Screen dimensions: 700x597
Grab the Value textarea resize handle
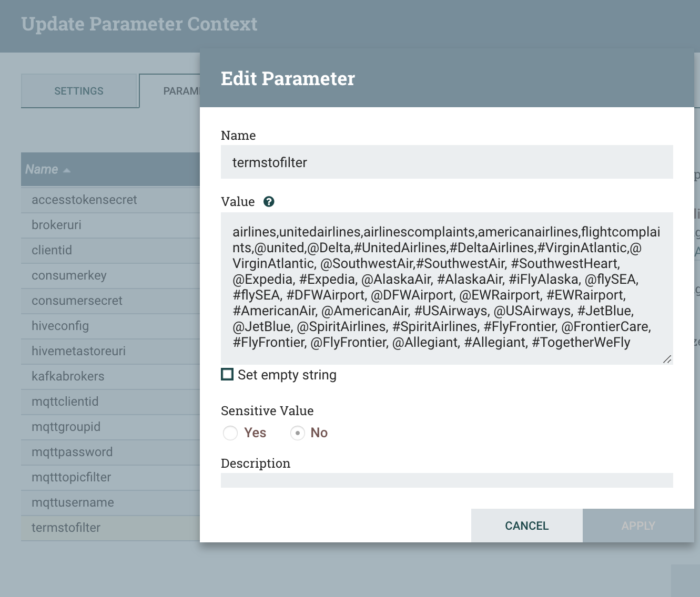[x=667, y=359]
